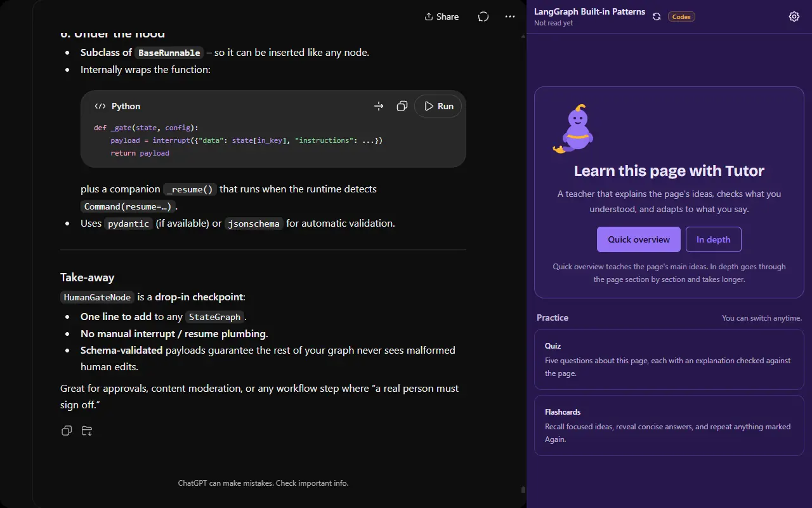Click the "jsonschema" inline code

254,224
